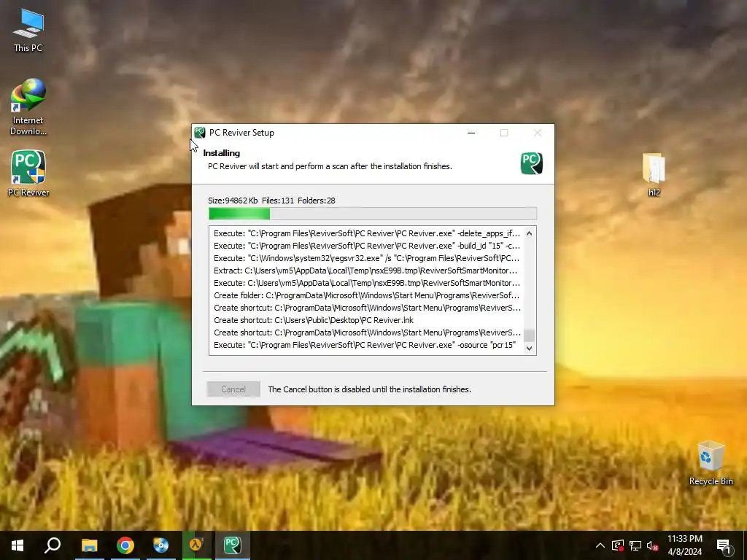747x560 pixels.
Task: Select the Recycle Bin icon
Action: tap(711, 463)
